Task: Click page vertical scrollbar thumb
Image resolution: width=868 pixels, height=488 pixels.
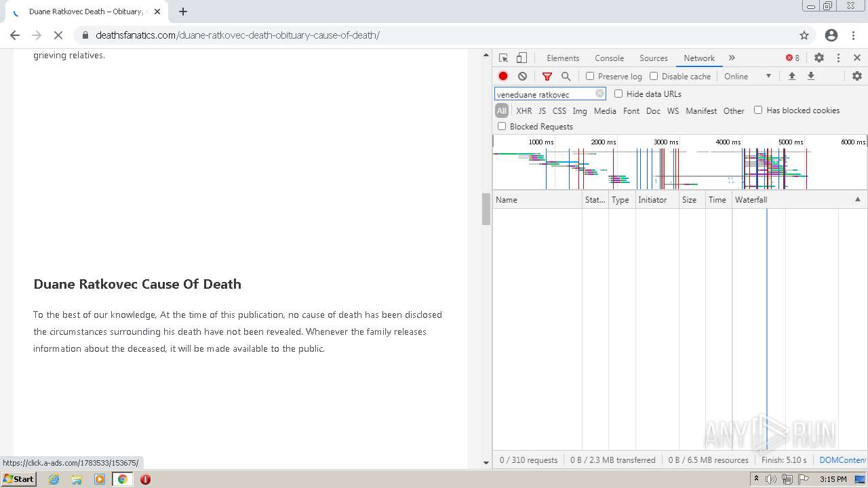Action: point(486,209)
